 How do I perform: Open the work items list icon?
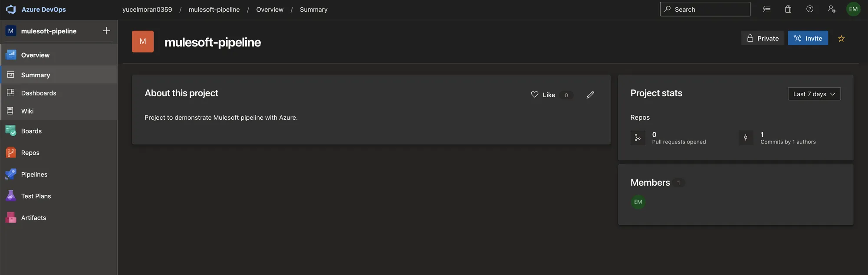coord(767,9)
